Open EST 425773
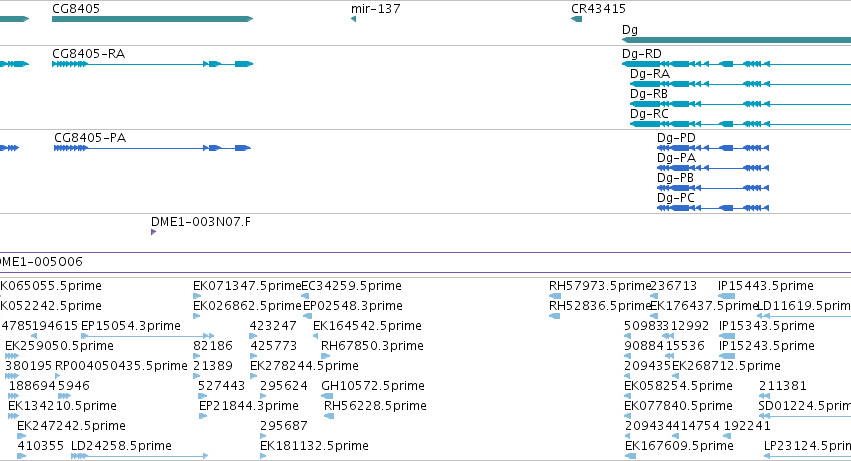 (274, 346)
